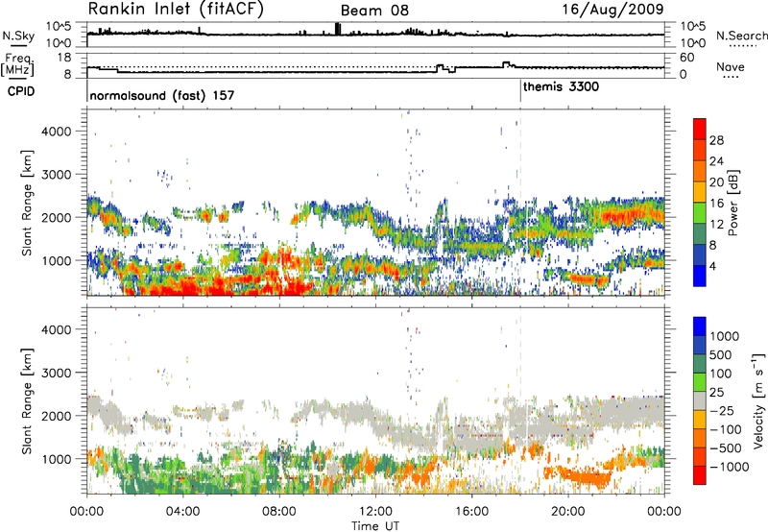Click the 'Time UT' axis title
The height and width of the screenshot is (532, 768).
pyautogui.click(x=375, y=526)
